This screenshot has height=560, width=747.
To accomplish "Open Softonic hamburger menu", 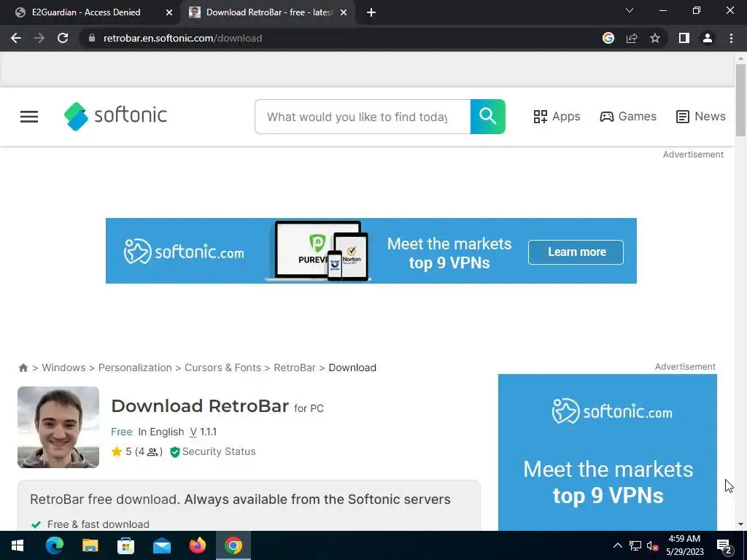I will [29, 117].
